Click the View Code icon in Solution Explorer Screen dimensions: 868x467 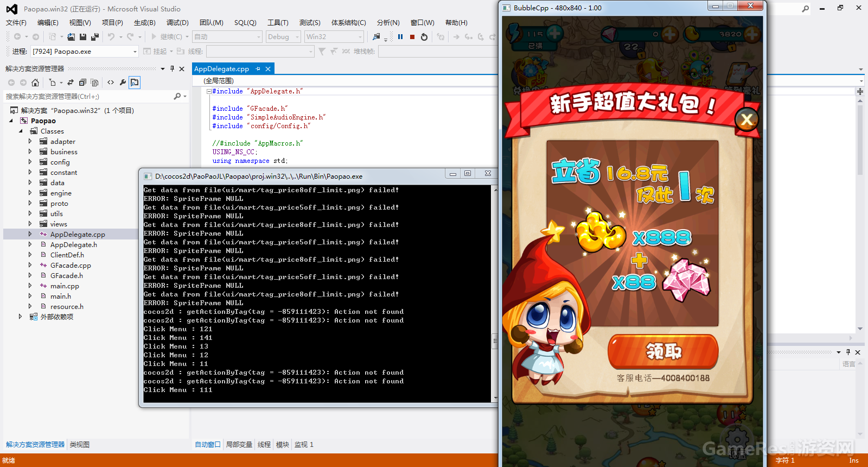coord(111,83)
